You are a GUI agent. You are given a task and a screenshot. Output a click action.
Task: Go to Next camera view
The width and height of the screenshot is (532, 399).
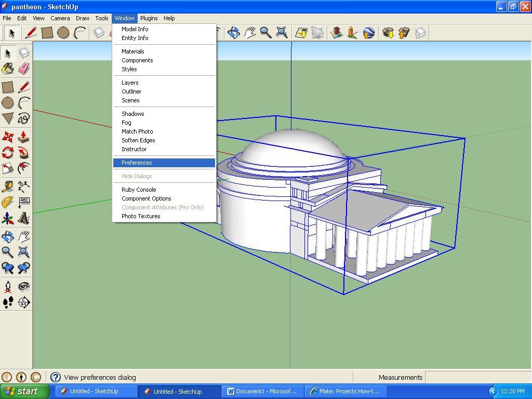tap(24, 268)
